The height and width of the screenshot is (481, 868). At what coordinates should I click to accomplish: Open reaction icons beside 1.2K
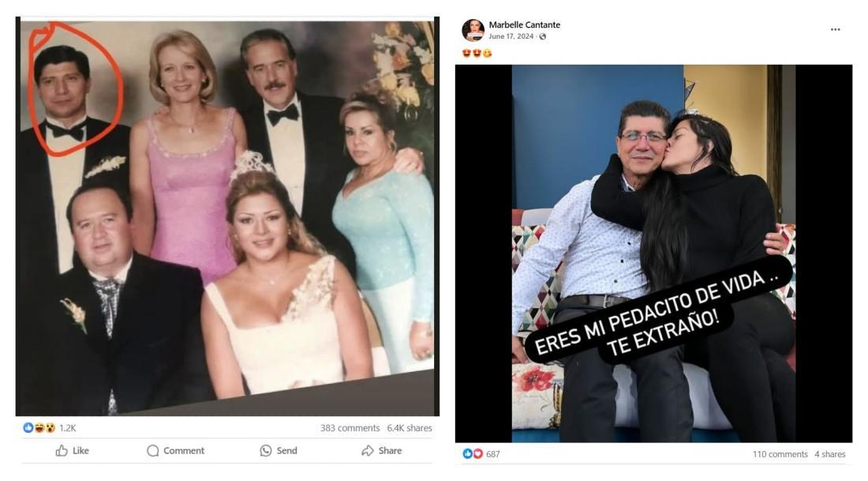[x=39, y=428]
